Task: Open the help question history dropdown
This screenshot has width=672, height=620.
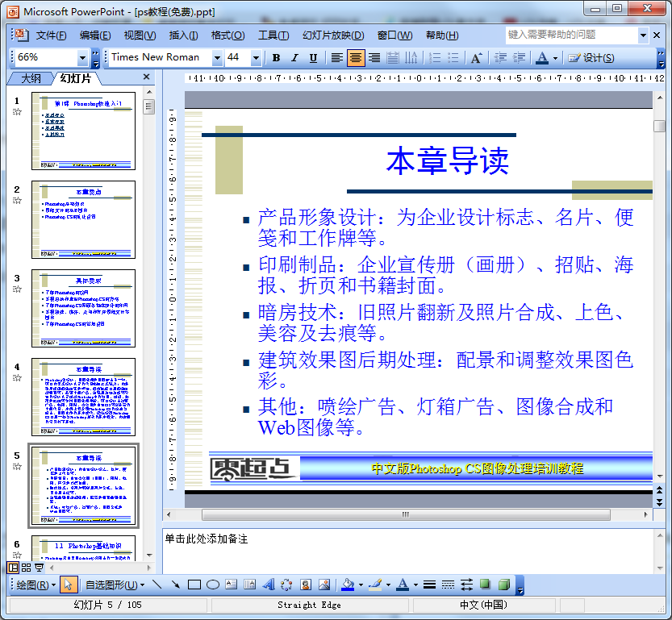Action: coord(643,35)
